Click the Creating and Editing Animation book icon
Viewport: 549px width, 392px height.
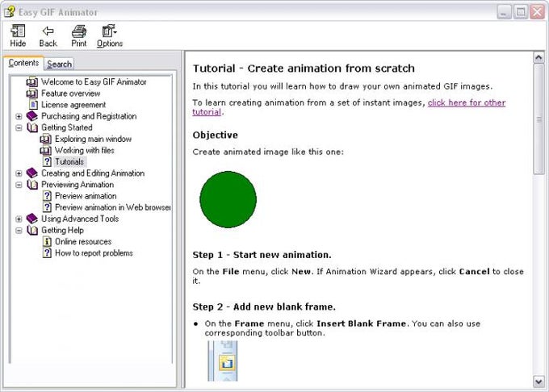31,173
